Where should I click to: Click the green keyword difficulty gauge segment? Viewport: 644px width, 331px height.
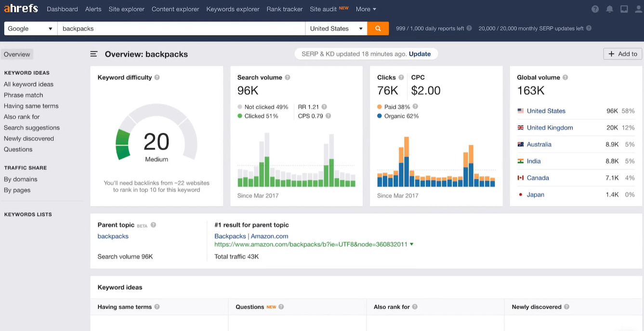tap(123, 144)
